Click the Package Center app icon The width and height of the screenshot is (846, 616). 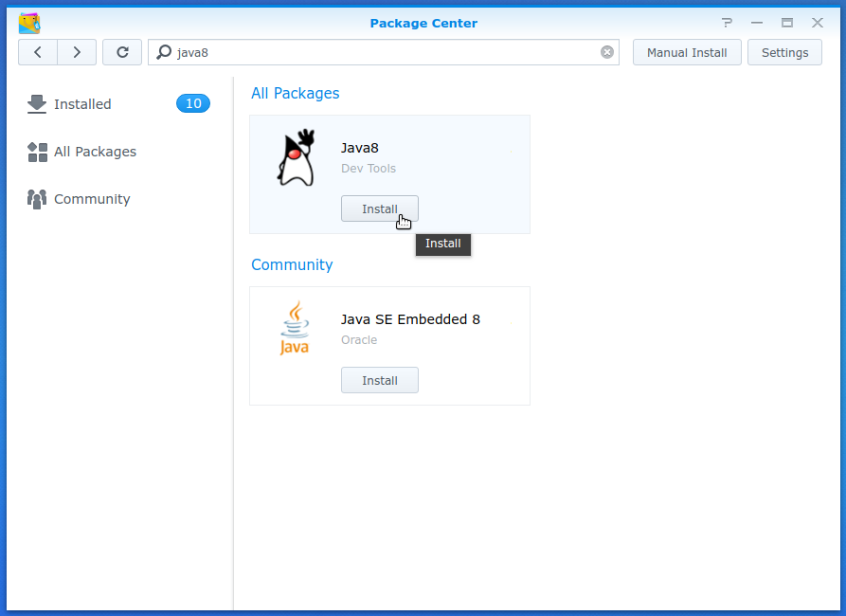[29, 23]
